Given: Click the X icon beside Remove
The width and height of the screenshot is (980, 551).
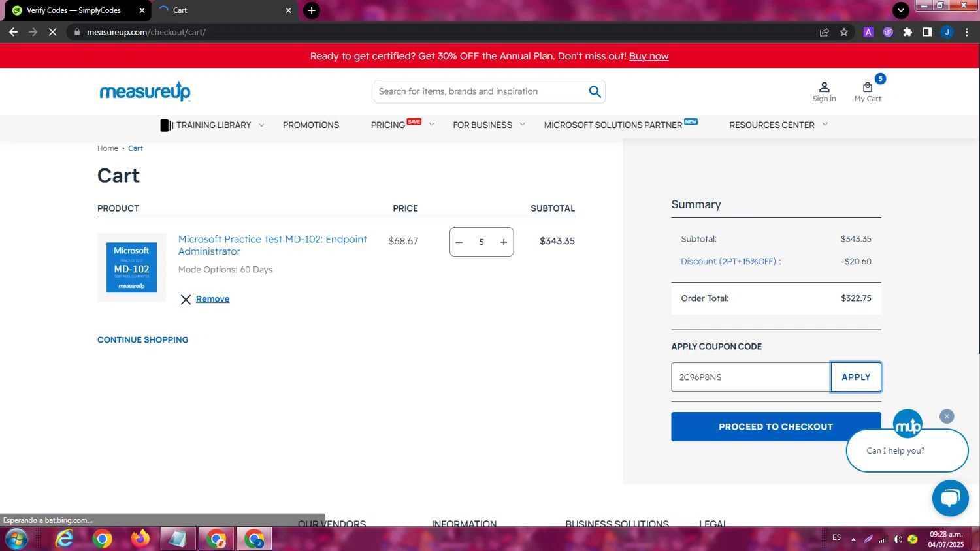Looking at the screenshot, I should click(186, 299).
